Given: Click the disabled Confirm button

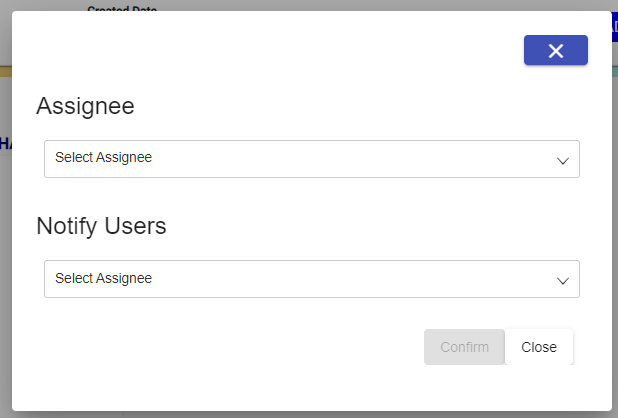Looking at the screenshot, I should click(x=464, y=347).
